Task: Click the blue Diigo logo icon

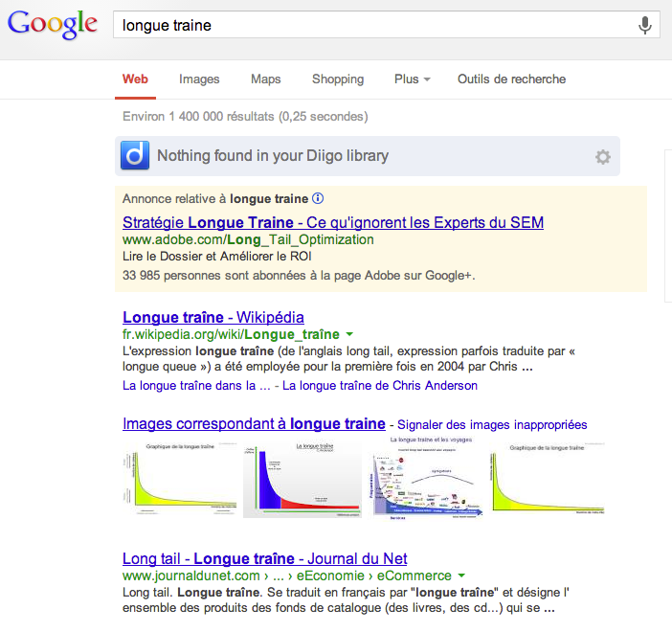Action: (x=135, y=155)
